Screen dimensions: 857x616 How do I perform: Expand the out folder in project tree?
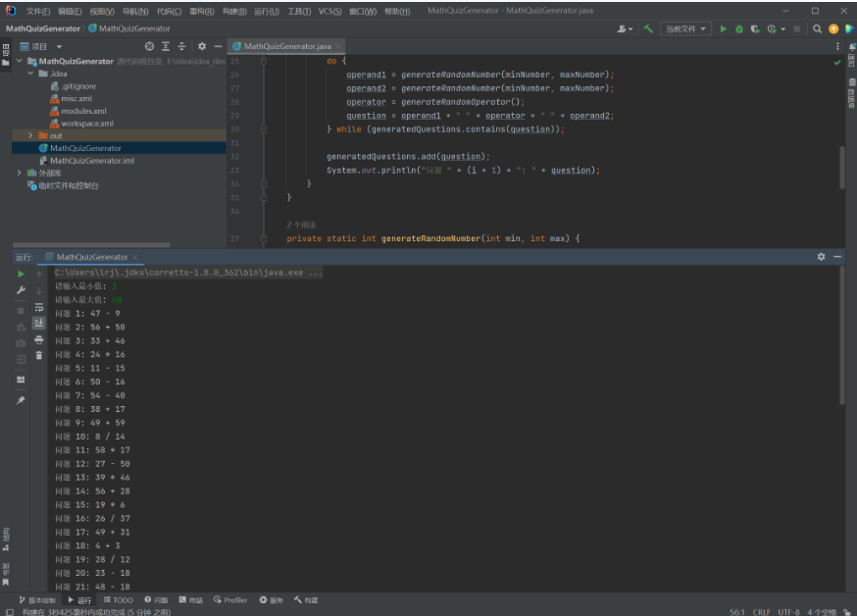click(30, 135)
